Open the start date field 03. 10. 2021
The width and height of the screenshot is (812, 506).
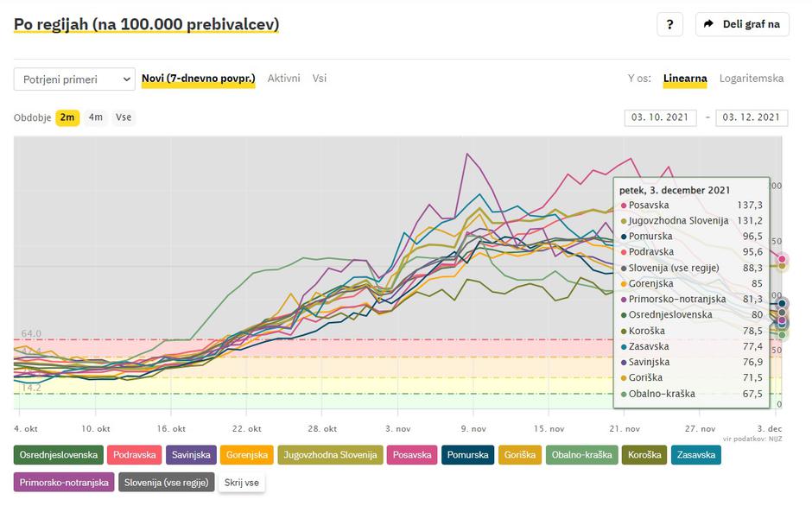click(x=661, y=117)
